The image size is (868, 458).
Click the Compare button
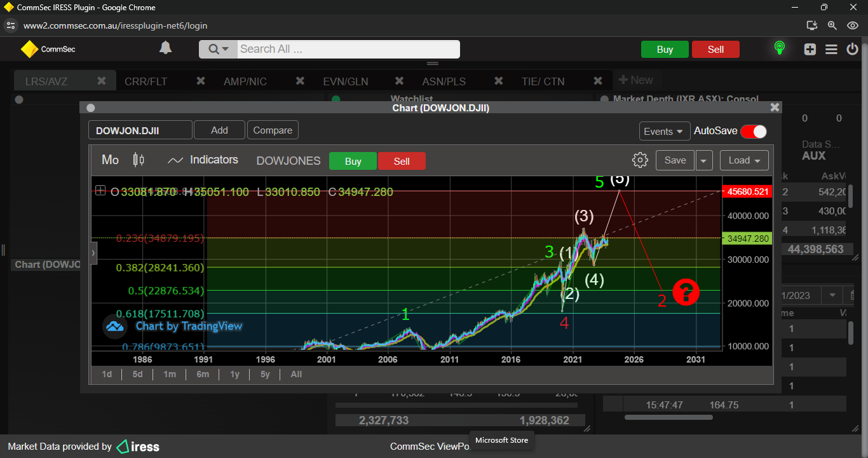click(273, 130)
